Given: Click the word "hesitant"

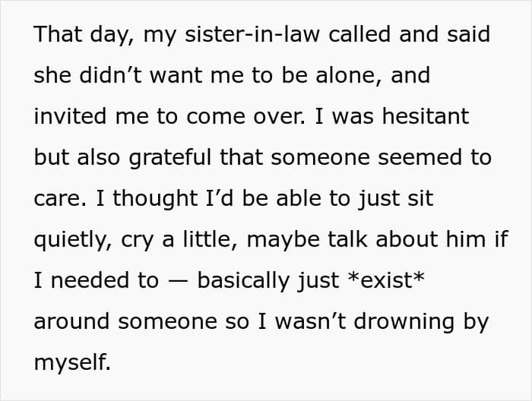Looking at the screenshot, I should tap(426, 116).
